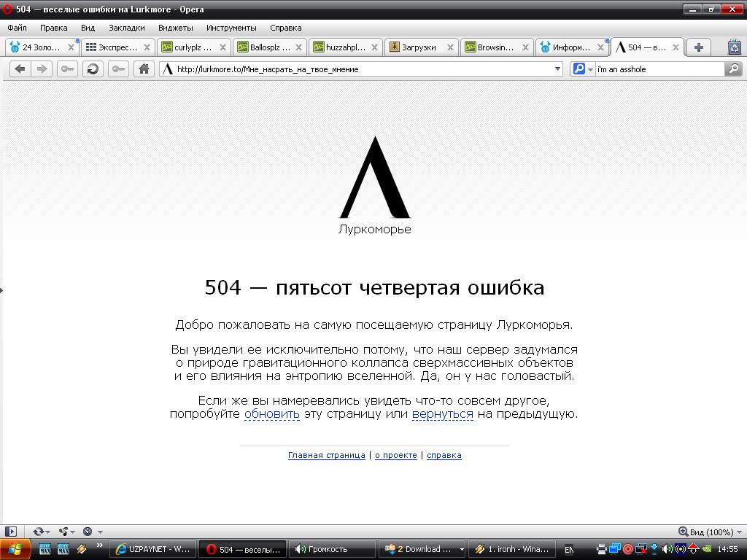Click the Lurkmore lambda logo

pyautogui.click(x=375, y=177)
